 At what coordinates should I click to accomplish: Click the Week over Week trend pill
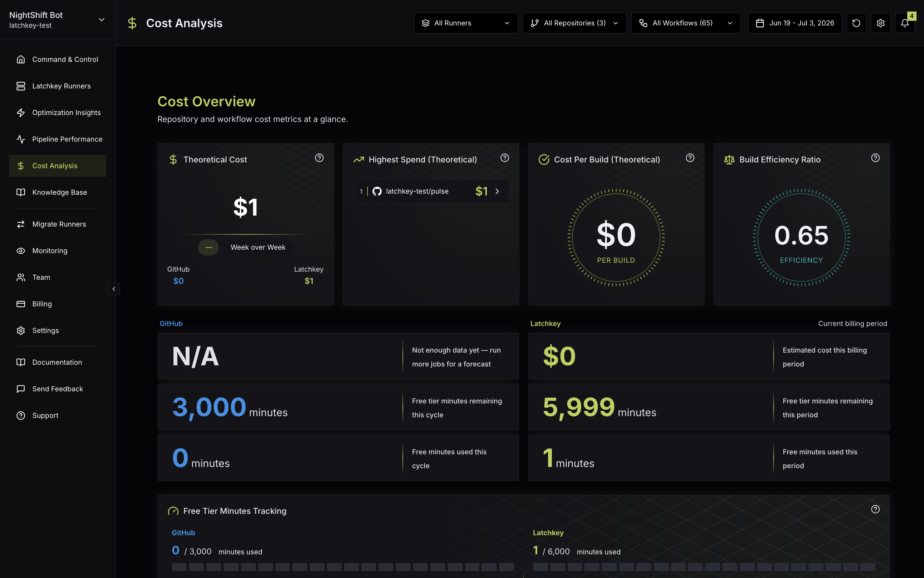tap(258, 247)
